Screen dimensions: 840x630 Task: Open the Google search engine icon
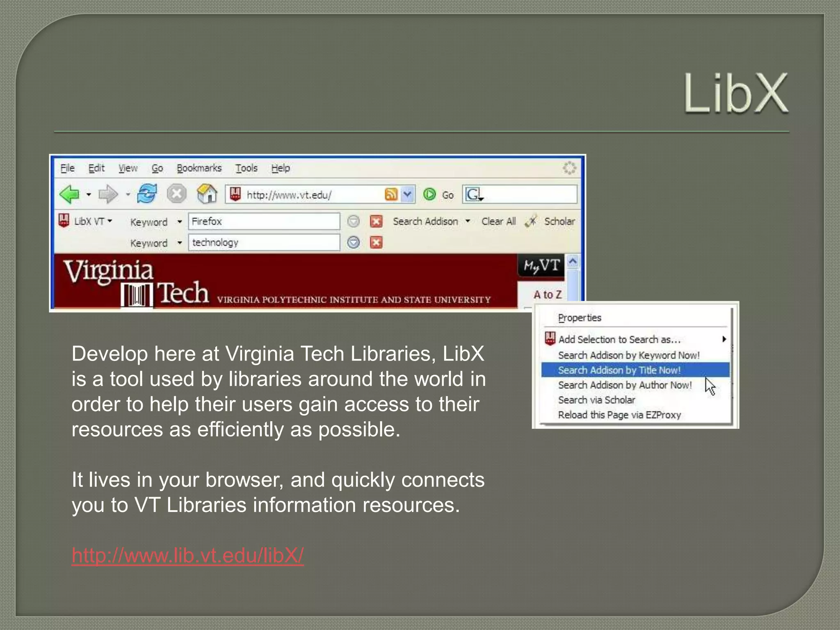click(x=474, y=194)
